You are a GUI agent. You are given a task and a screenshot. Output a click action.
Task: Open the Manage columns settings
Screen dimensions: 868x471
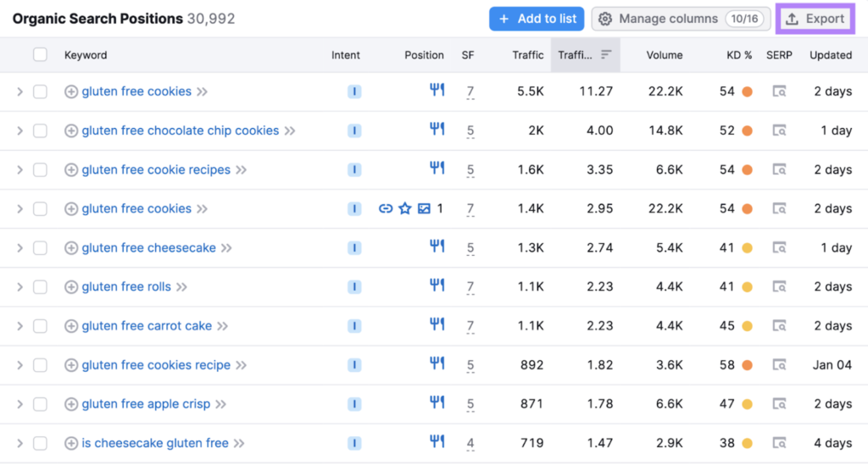(681, 19)
